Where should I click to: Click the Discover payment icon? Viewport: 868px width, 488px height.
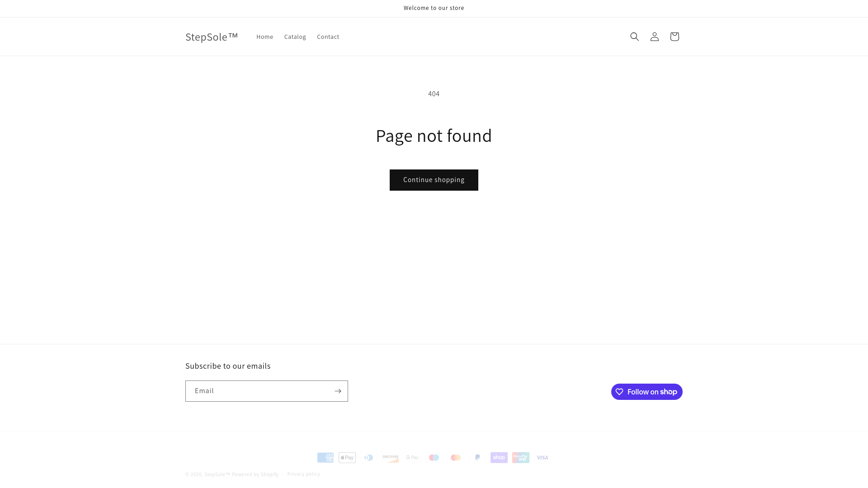391,458
